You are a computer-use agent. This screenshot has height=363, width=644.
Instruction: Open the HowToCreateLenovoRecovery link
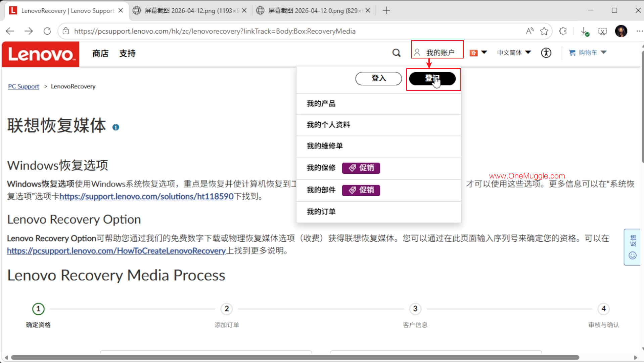click(x=116, y=251)
